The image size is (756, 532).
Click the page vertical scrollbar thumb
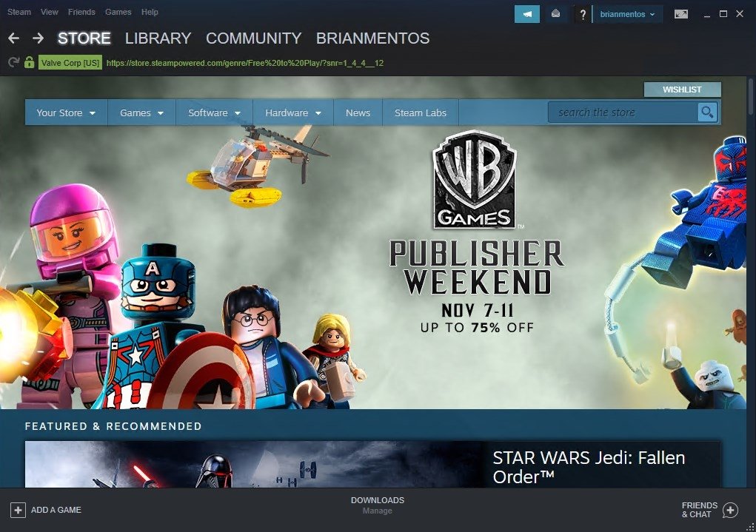point(750,96)
